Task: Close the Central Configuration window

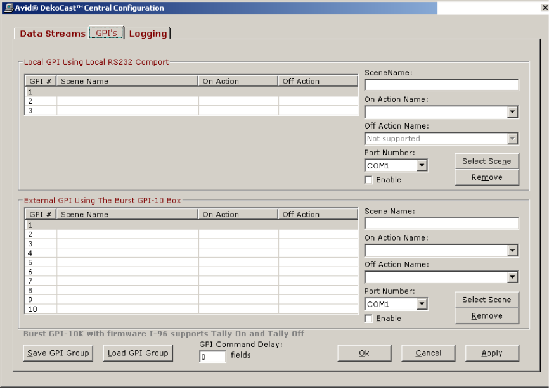Action: point(545,8)
